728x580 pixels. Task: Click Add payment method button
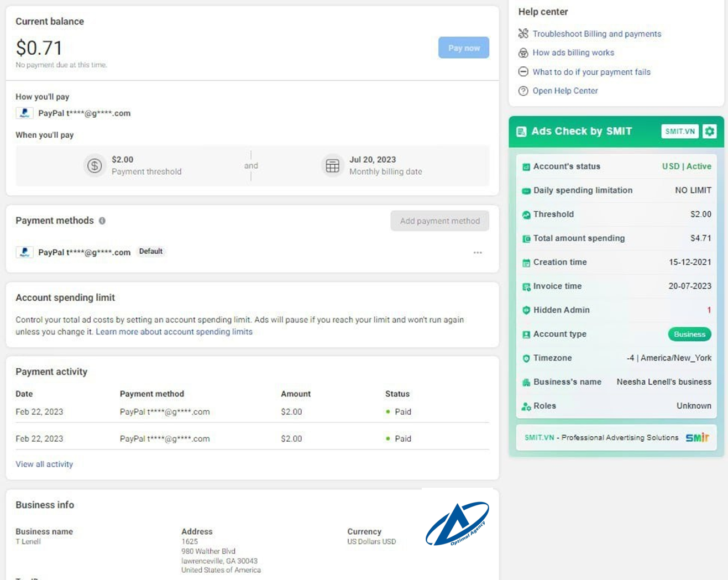click(x=439, y=221)
